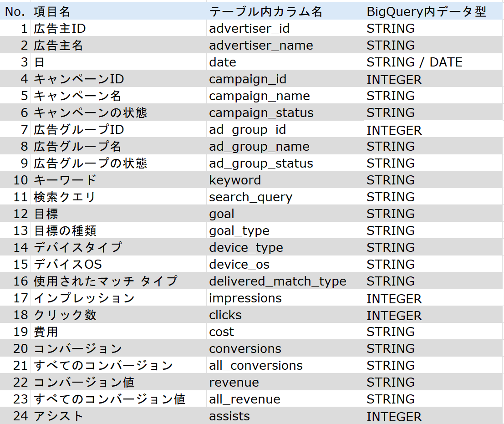Select the 'delivered_match_type' cell
504x424 pixels.
click(285, 281)
